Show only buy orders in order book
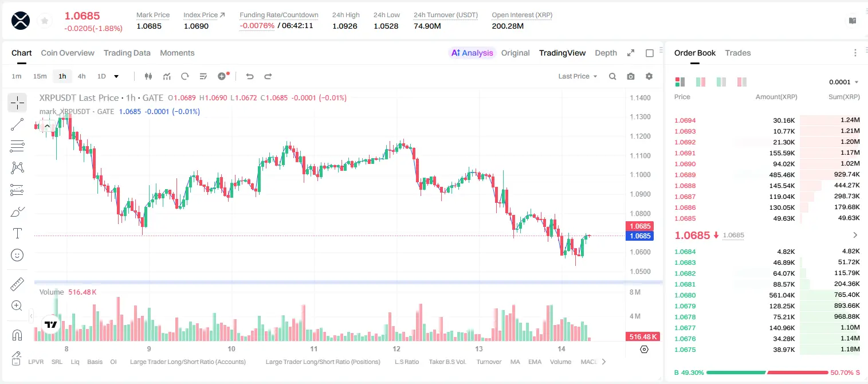Image resolution: width=868 pixels, height=384 pixels. point(721,82)
